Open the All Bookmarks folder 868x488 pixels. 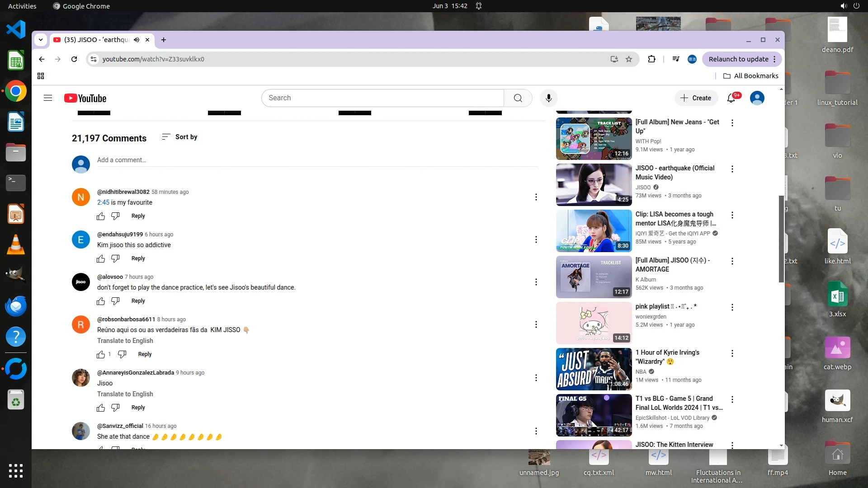(750, 76)
